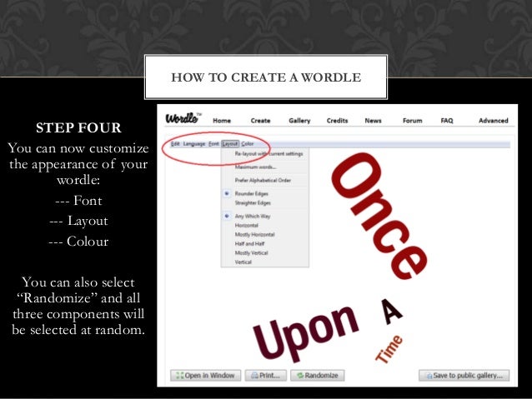Choose Maximum words menu entry
Screen dimensions: 532x399
[x=255, y=167]
